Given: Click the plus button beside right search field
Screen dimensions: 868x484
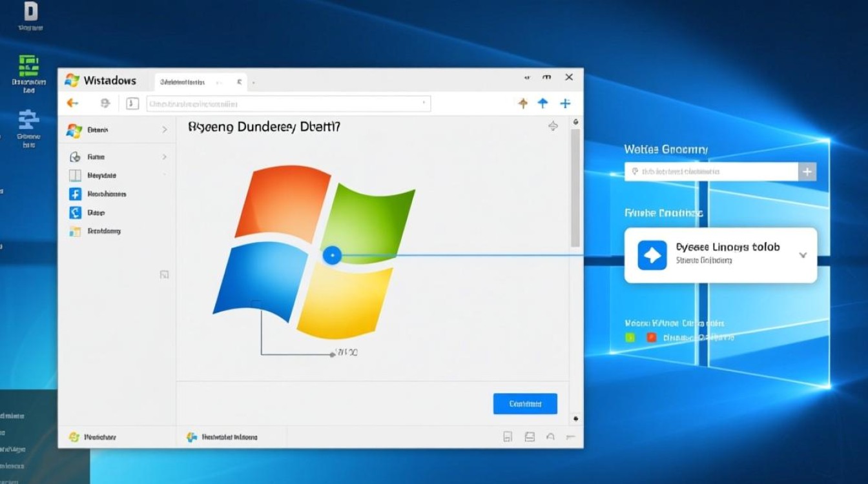Looking at the screenshot, I should [x=807, y=172].
